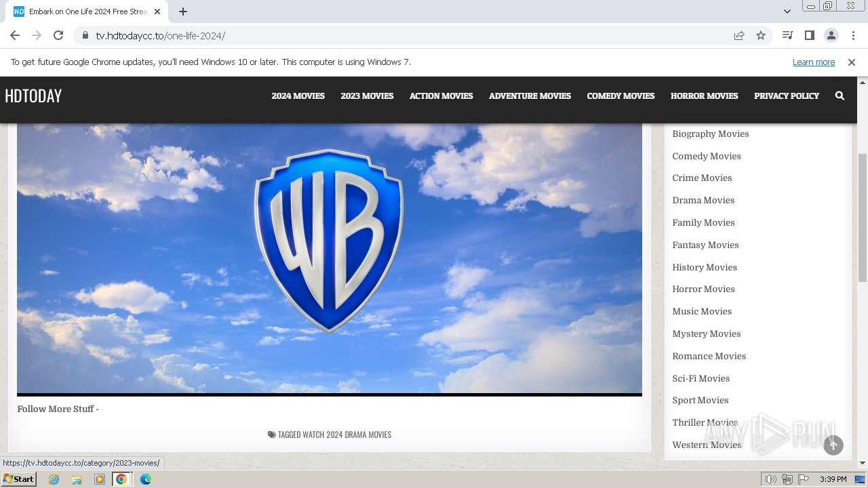Open site info via lock icon
This screenshot has height=488, width=868.
pyautogui.click(x=85, y=35)
